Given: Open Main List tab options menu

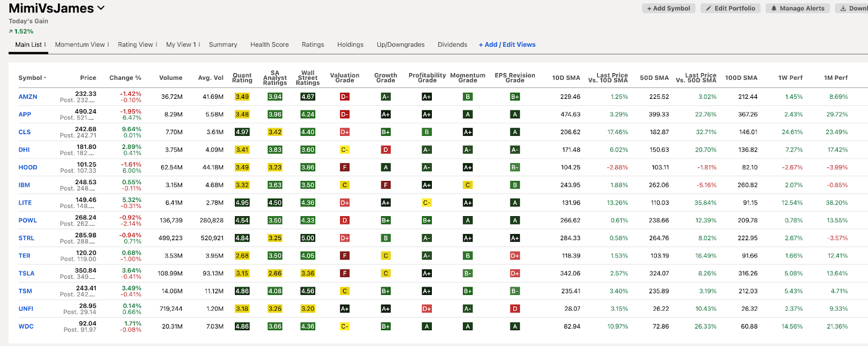Looking at the screenshot, I should point(45,45).
